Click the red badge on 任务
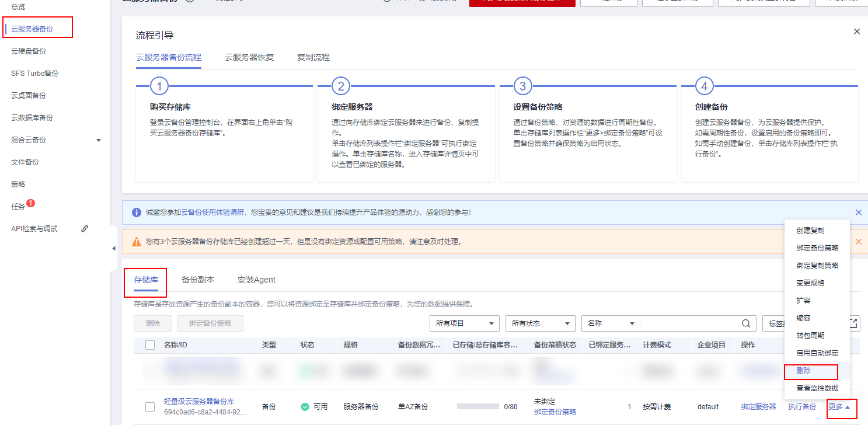868x425 pixels. coord(31,203)
